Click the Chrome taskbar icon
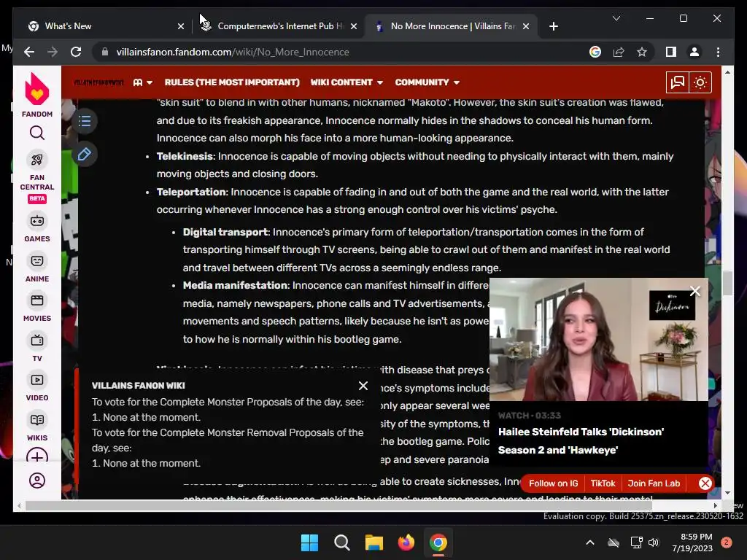 pyautogui.click(x=438, y=542)
